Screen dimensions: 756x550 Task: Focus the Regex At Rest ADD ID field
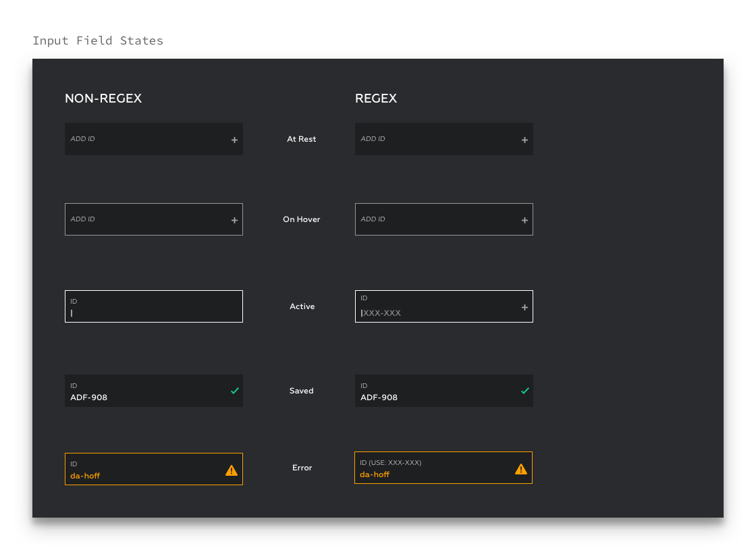tap(444, 139)
